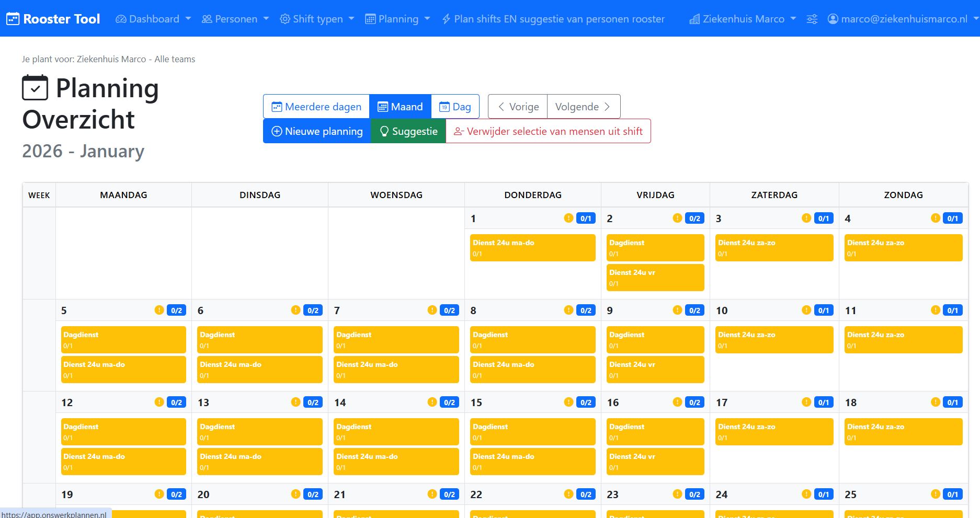Toggle the Maand view button
The height and width of the screenshot is (518, 980).
pyautogui.click(x=400, y=106)
